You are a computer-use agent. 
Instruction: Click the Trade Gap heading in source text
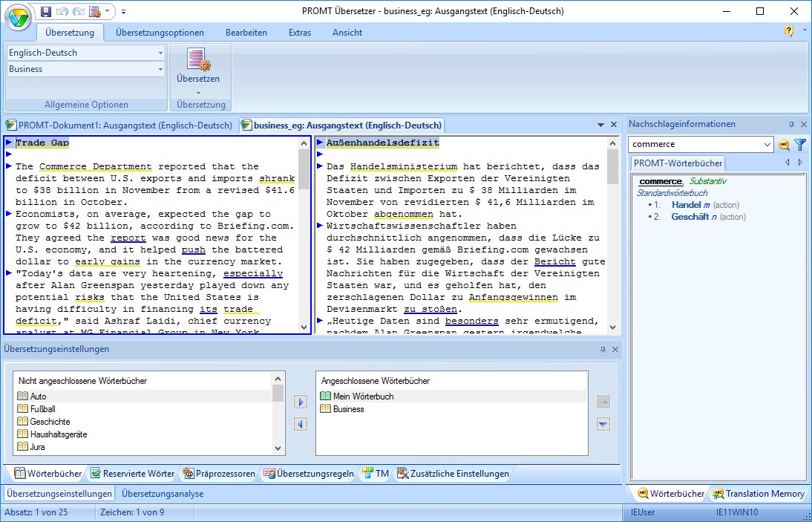point(42,143)
